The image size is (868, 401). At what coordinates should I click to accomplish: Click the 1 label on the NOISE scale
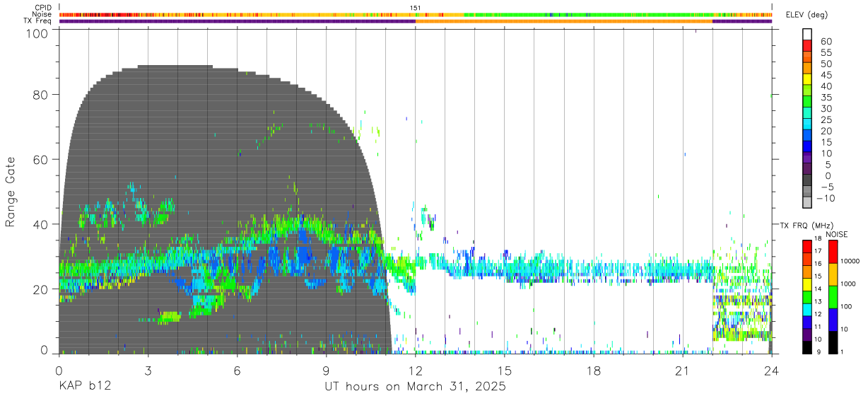(x=842, y=353)
